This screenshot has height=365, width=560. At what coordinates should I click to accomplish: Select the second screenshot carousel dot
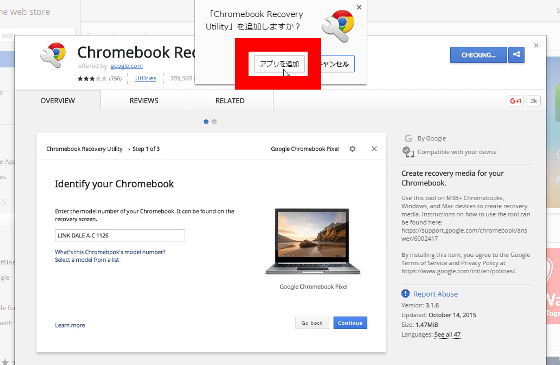214,122
